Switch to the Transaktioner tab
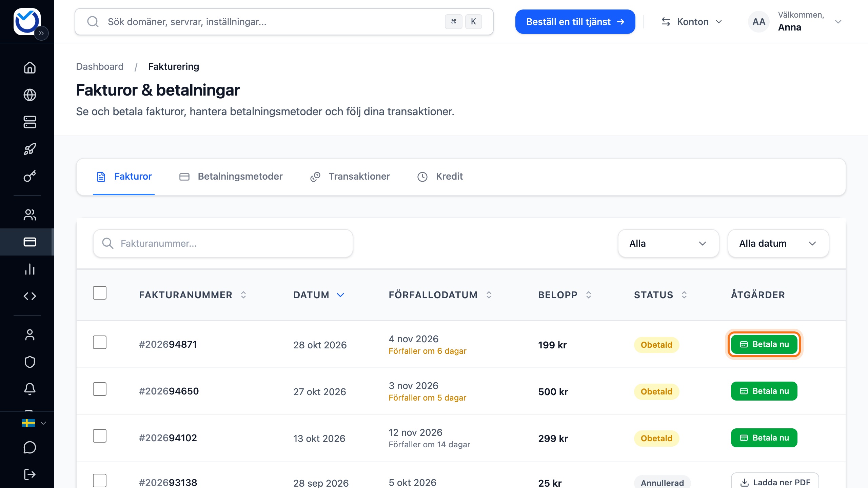 pyautogui.click(x=350, y=177)
